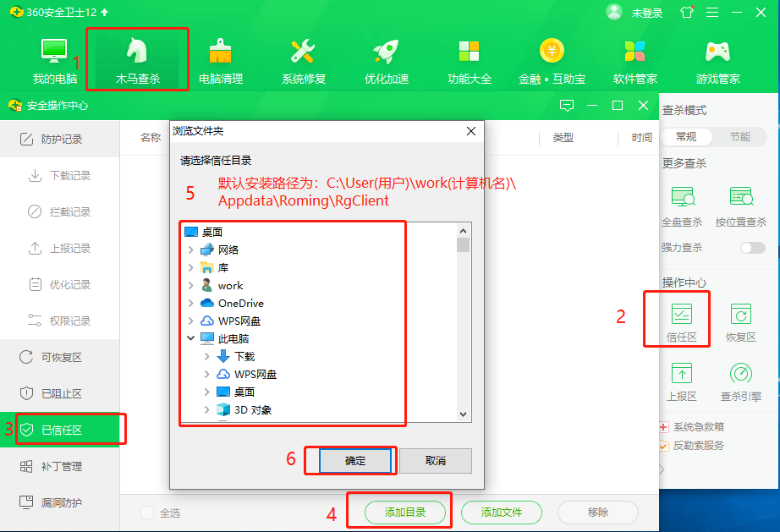This screenshot has height=532, width=780.
Task: Click the 添加目录 button
Action: coord(404,512)
